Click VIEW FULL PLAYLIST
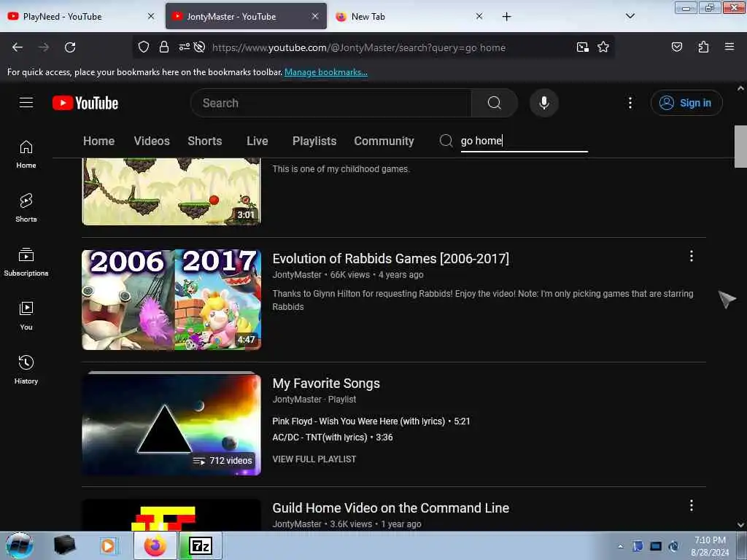747x560 pixels. click(x=314, y=459)
